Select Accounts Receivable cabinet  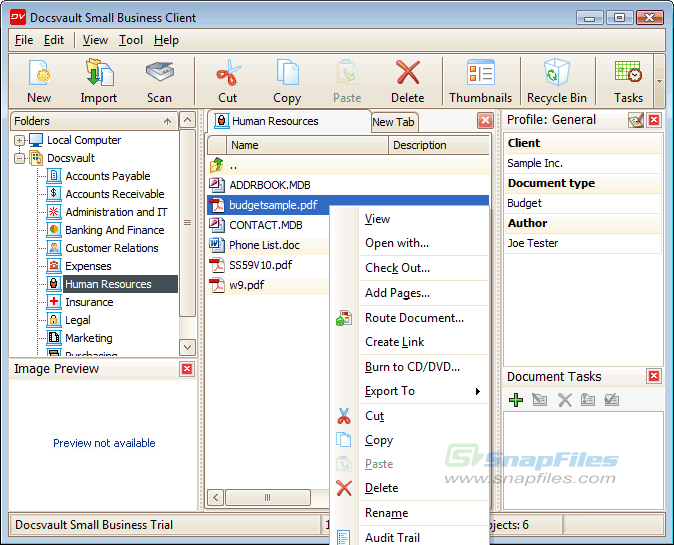114,194
